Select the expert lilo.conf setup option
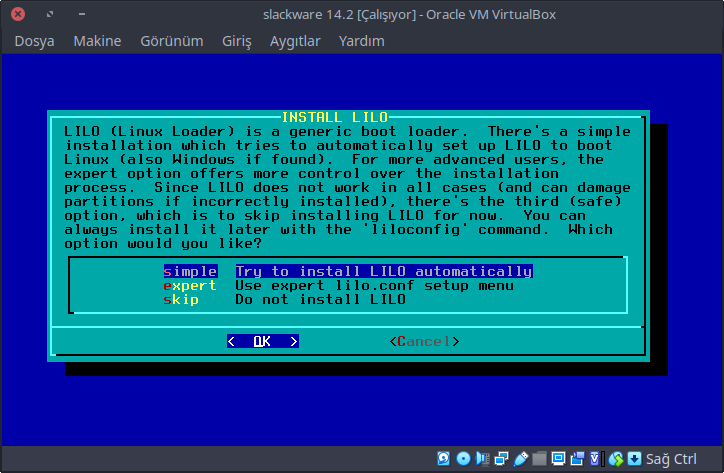The image size is (724, 473). (338, 285)
